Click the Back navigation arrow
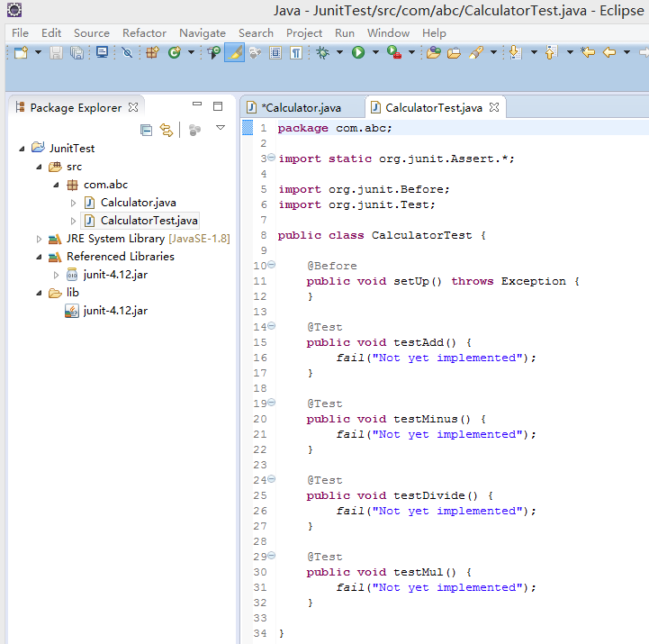 (609, 52)
